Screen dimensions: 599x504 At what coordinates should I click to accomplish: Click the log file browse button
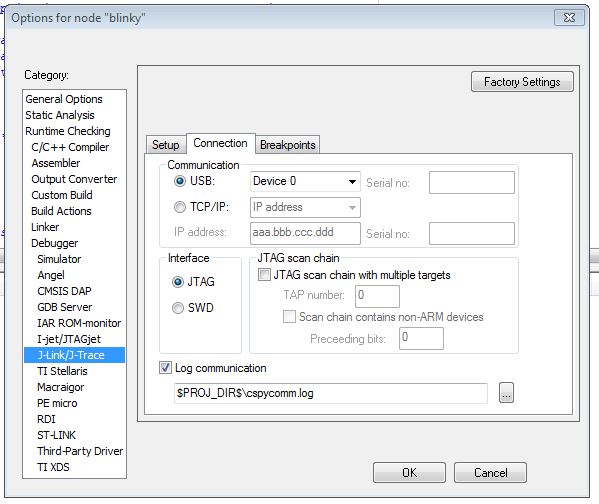506,392
